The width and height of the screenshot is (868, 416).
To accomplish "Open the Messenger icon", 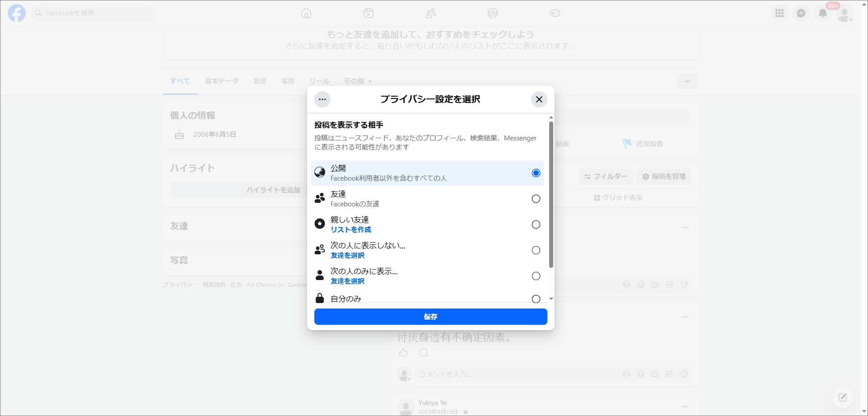I will click(x=801, y=13).
